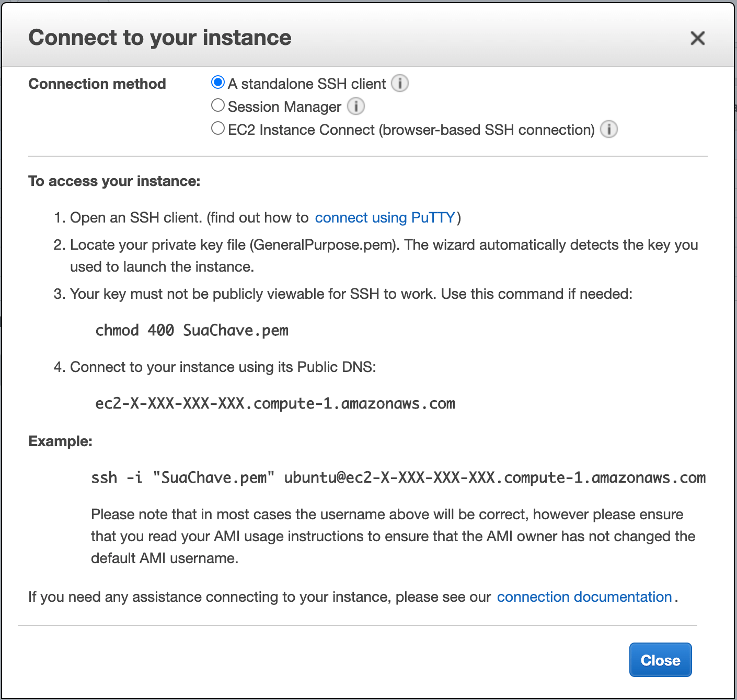Screen dimensions: 737x700
Task: Click the 'To access your instance:' heading
Action: click(x=114, y=181)
